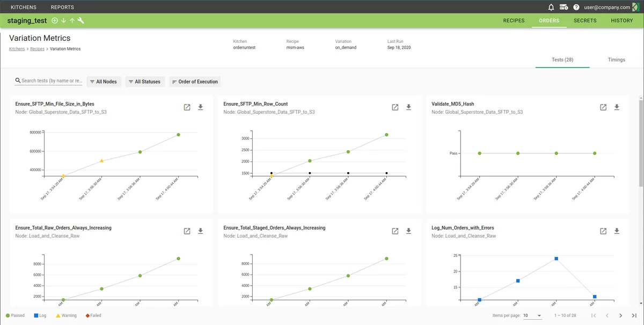
Task: Open the All Statuses filter dropdown
Action: 144,82
